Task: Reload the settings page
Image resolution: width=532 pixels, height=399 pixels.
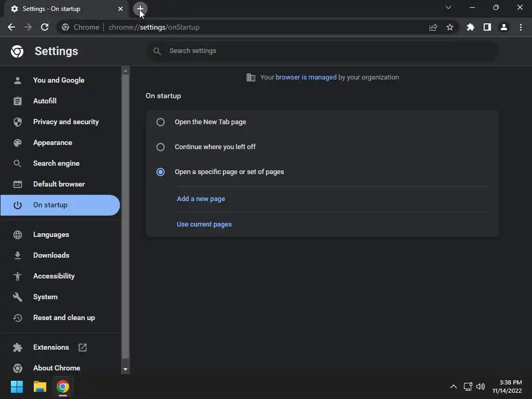Action: click(x=45, y=27)
